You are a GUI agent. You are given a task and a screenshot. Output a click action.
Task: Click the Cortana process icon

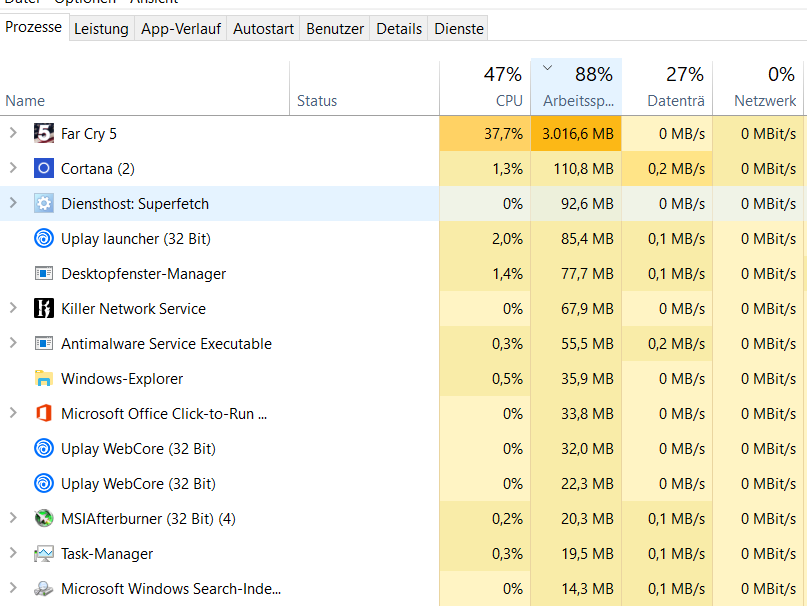click(x=43, y=169)
